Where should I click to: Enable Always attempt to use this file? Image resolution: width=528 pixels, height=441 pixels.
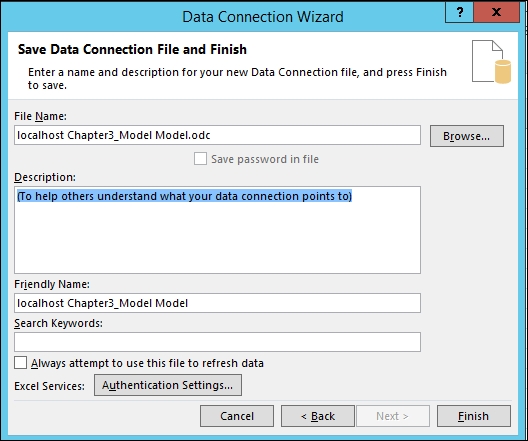[21, 363]
